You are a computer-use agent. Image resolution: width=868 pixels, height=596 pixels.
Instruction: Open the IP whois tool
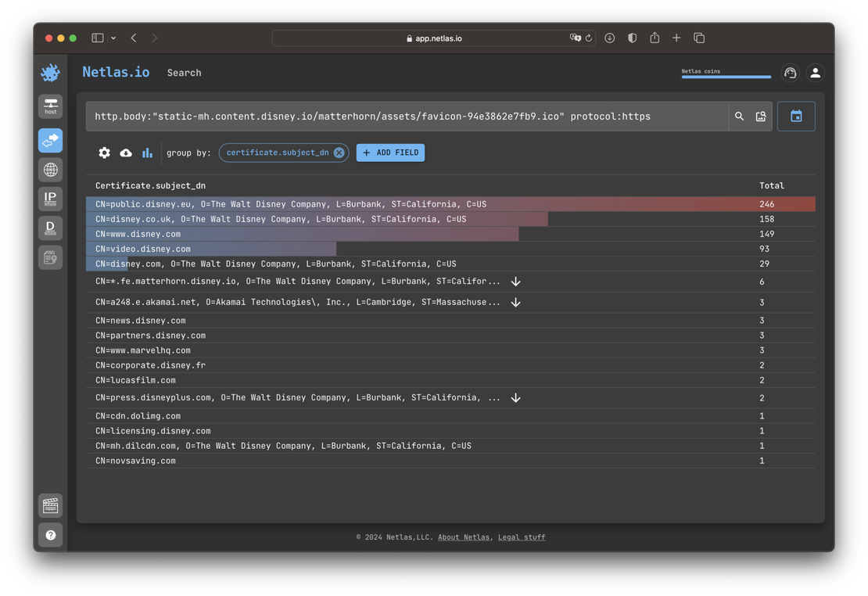(50, 198)
